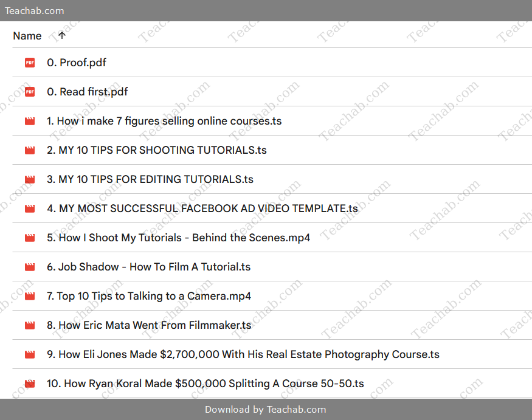This screenshot has width=532, height=420.
Task: Click the Download by Teachab.com footer text
Action: (266, 409)
